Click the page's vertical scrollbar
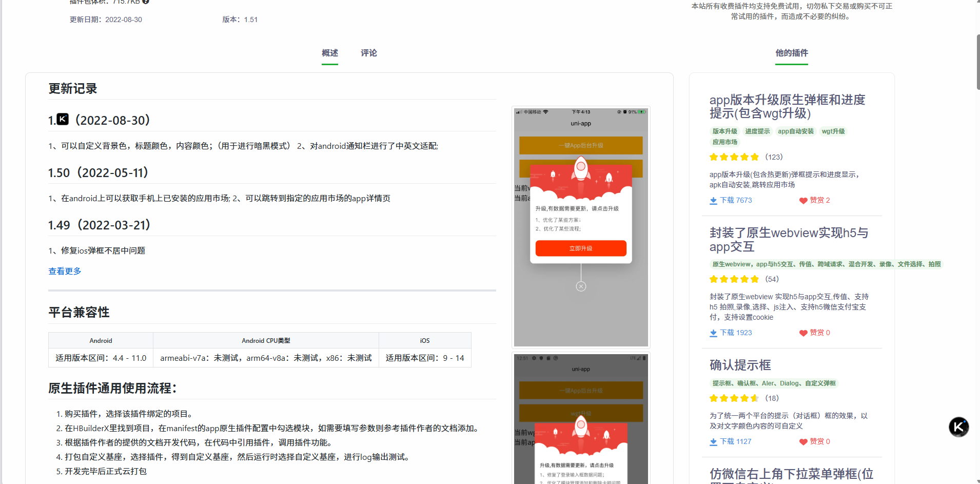Screen dimensions: 980x484 pos(977,62)
